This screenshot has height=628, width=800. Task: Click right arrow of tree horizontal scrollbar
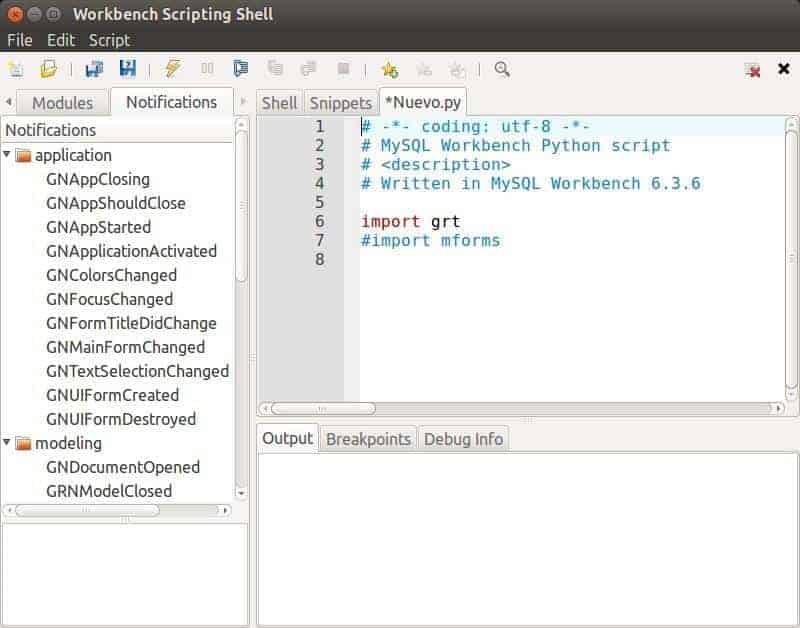coord(225,510)
